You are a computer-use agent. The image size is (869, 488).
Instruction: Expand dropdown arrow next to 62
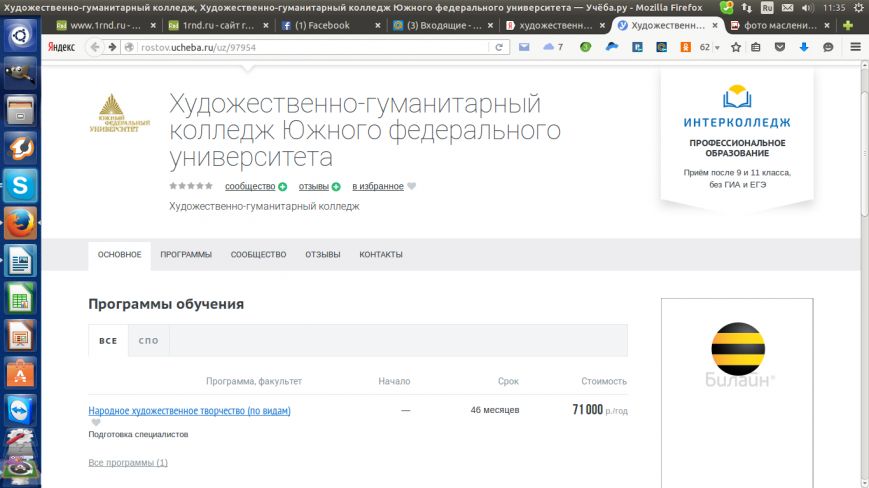click(717, 48)
